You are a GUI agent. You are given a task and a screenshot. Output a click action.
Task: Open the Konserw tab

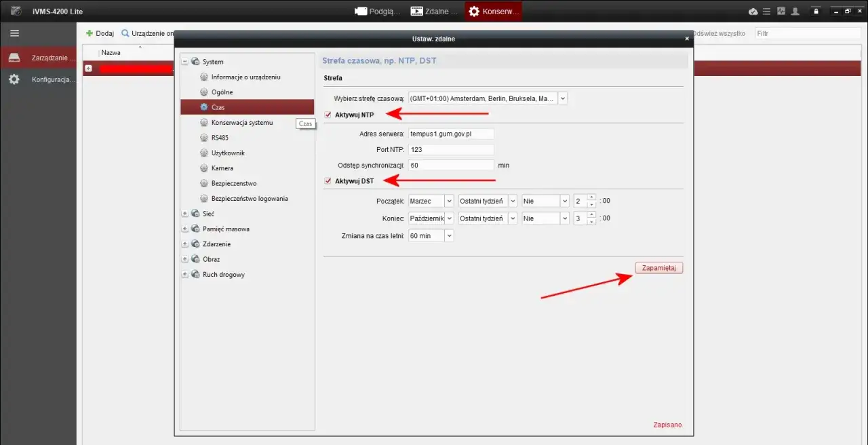point(493,11)
